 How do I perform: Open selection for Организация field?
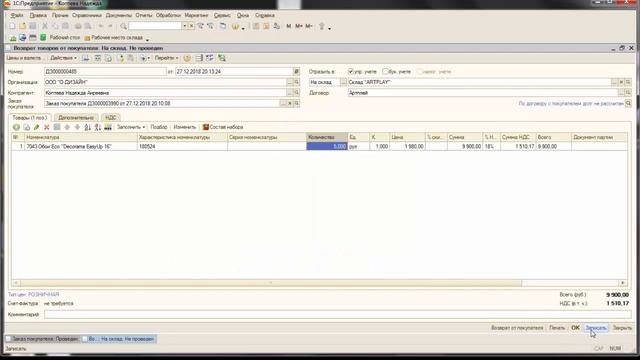(290, 82)
